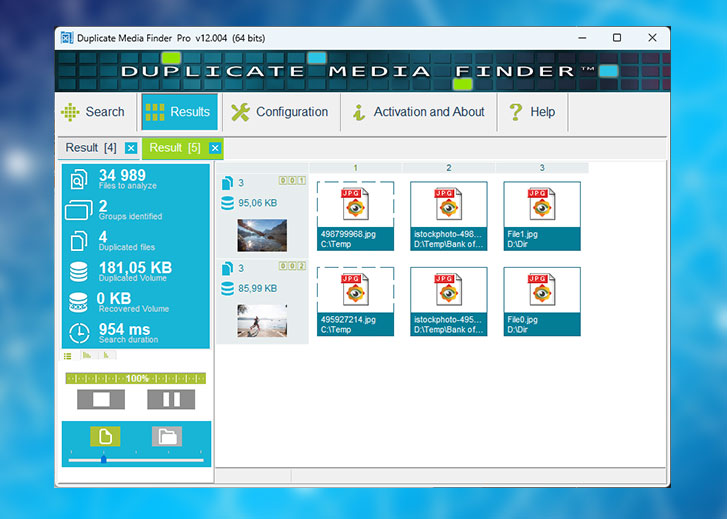Stop the search with the stop button
The width and height of the screenshot is (727, 519).
pyautogui.click(x=101, y=399)
